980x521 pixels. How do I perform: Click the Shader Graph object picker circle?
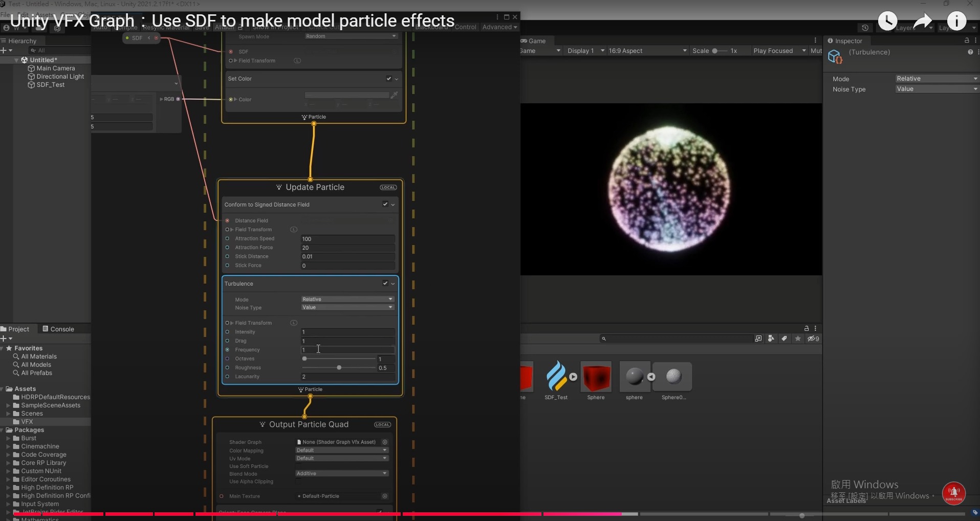(x=385, y=442)
